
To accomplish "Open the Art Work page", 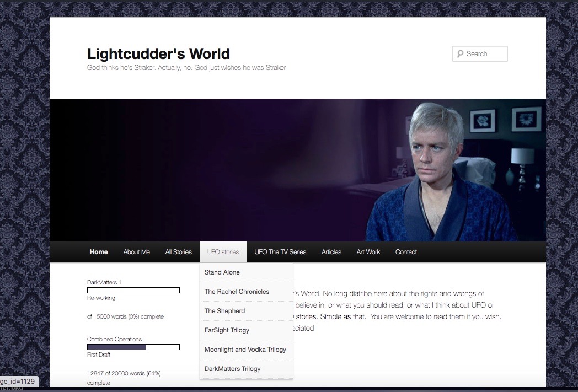I will click(x=368, y=252).
